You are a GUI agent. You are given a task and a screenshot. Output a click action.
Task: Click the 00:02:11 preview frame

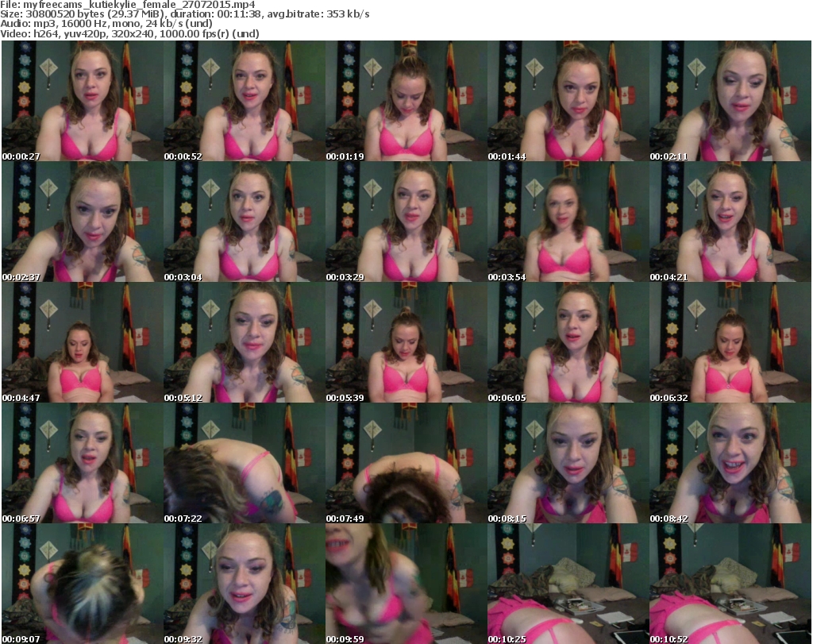coord(730,101)
